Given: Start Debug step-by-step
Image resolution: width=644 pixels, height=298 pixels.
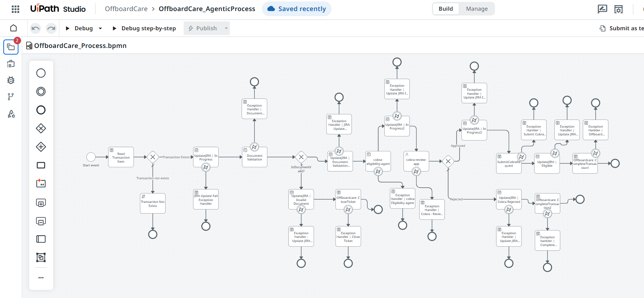Looking at the screenshot, I should point(144,28).
